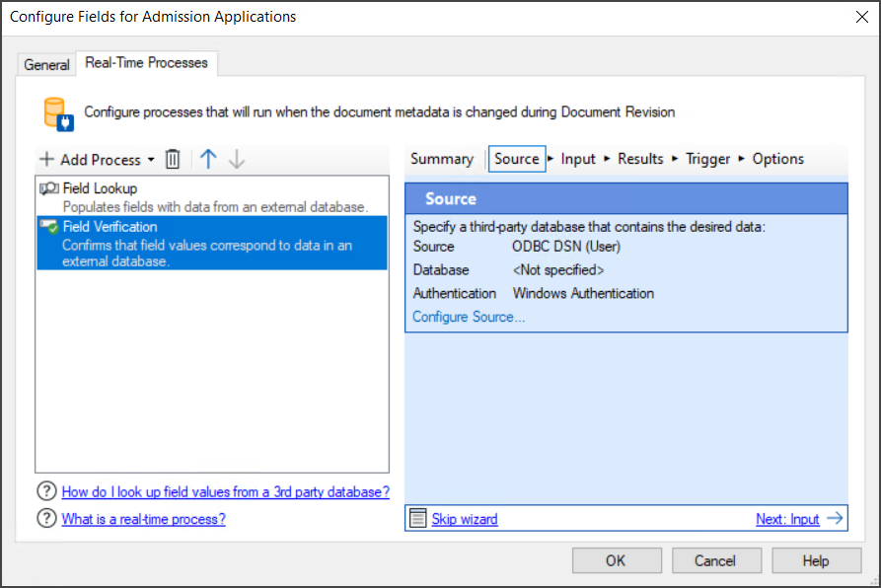Delete selected process with trash icon
The height and width of the screenshot is (588, 881).
point(173,159)
